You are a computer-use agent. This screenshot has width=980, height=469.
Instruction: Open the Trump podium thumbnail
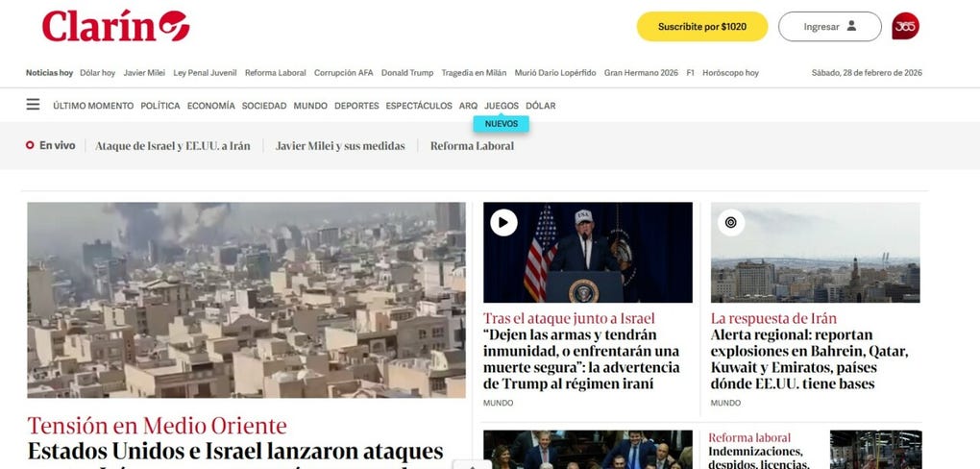(587, 252)
